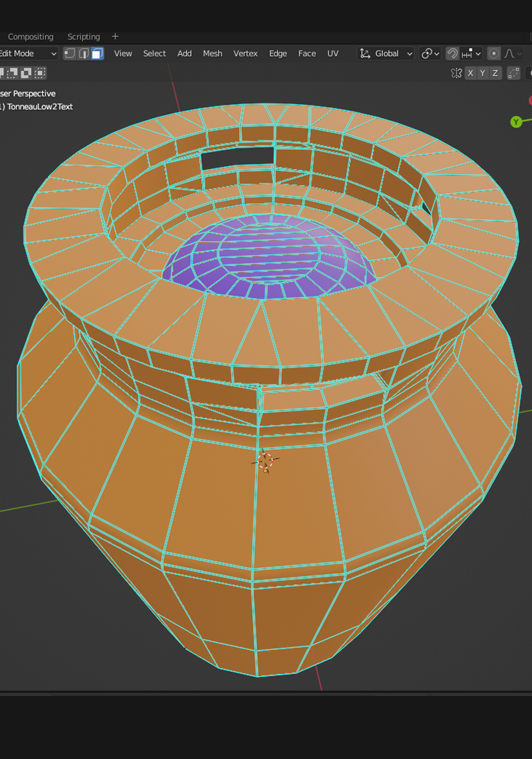Toggle X axis mirror
The image size is (532, 759).
pos(470,73)
